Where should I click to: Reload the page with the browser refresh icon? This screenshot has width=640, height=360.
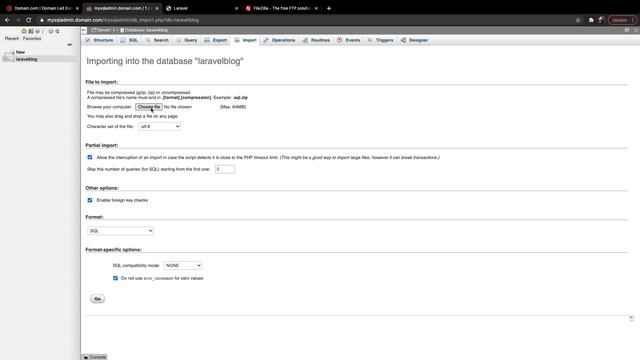(x=29, y=20)
